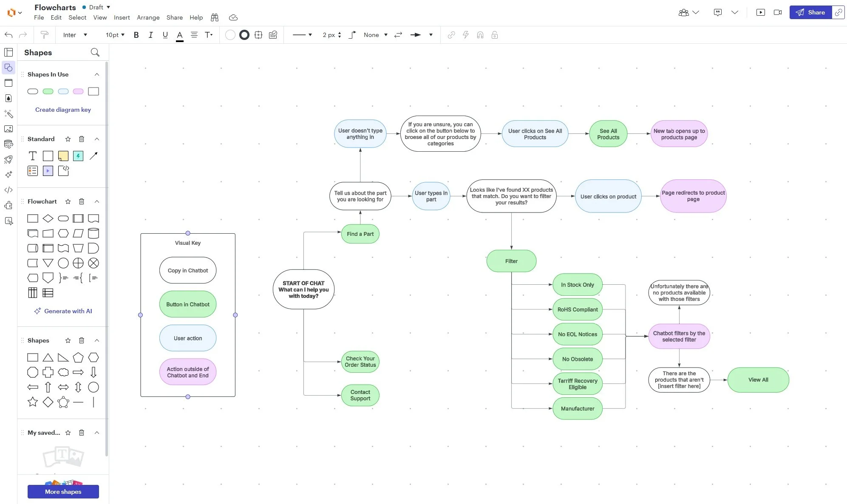This screenshot has height=504, width=847.
Task: Click the presentation play icon
Action: 760,12
